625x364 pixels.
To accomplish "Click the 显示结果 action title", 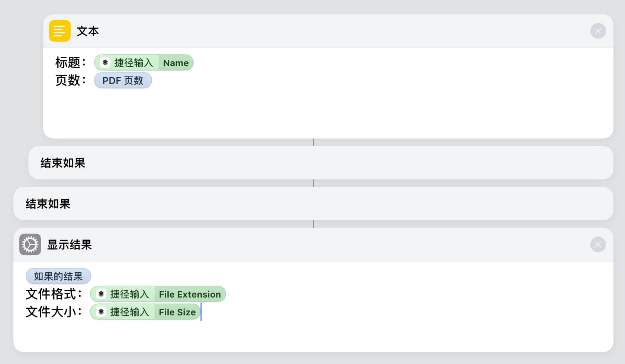I will coord(70,245).
